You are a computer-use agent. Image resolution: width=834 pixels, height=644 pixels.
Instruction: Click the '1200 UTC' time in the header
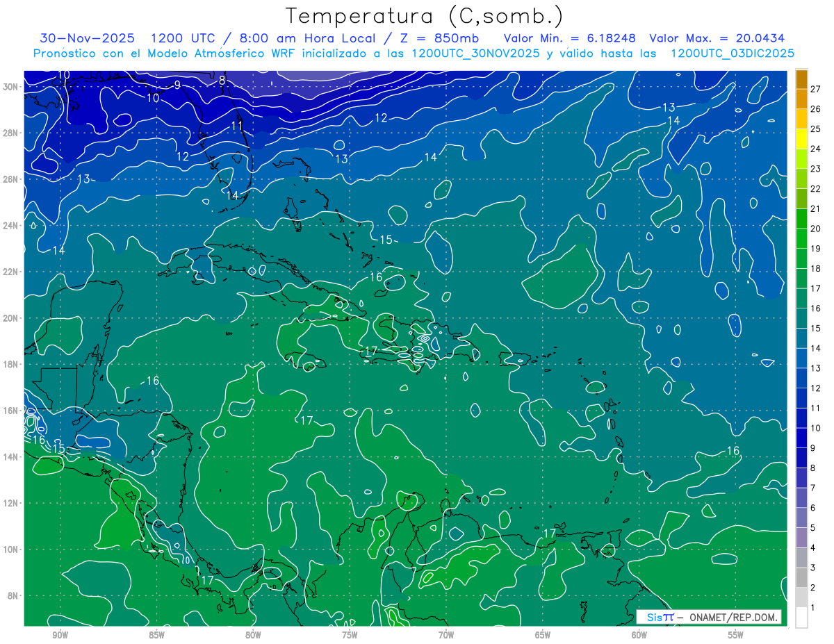click(183, 39)
